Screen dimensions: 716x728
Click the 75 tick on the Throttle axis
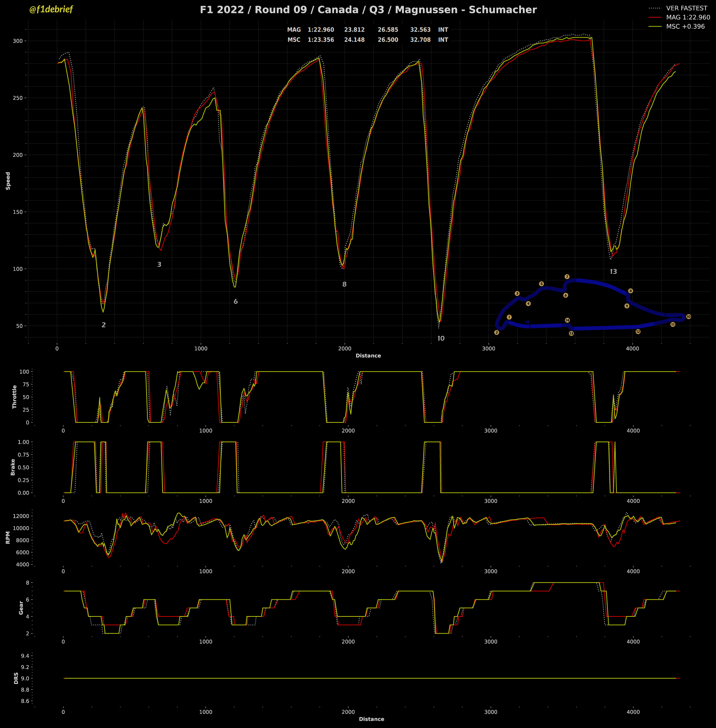tap(26, 384)
